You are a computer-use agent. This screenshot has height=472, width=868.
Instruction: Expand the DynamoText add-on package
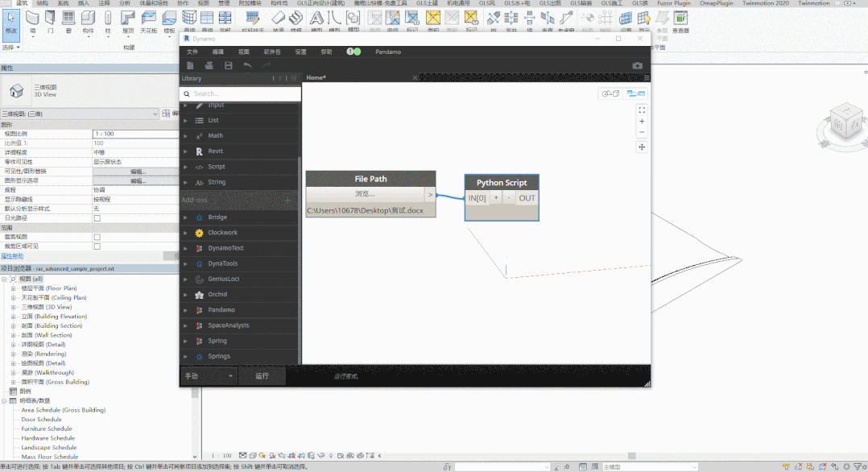coord(185,248)
